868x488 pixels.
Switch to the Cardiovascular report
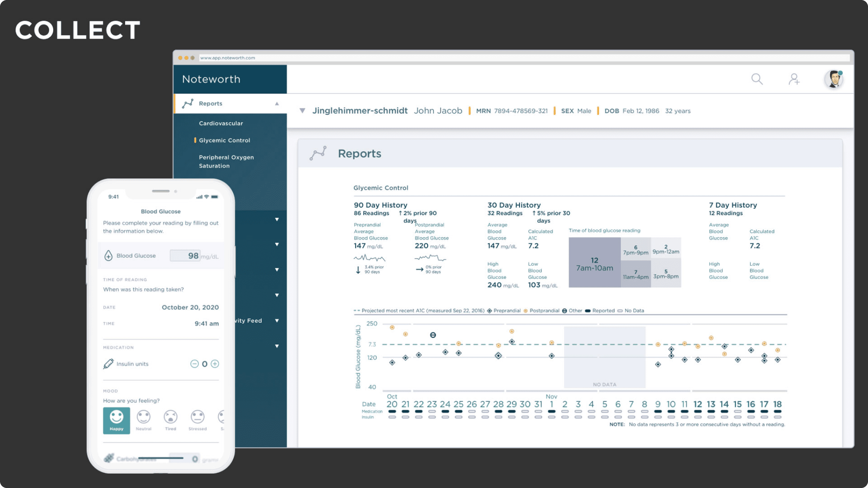click(221, 123)
